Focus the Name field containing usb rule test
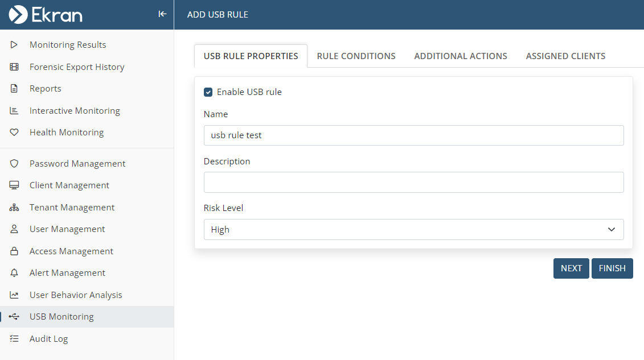 coord(413,135)
